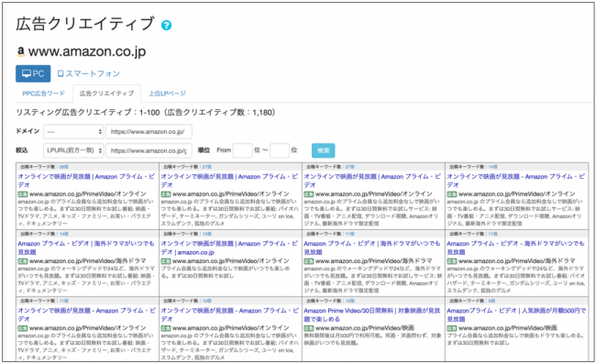Open the 上位LPページ tab
Viewport: 596px width, 364px height.
click(167, 94)
